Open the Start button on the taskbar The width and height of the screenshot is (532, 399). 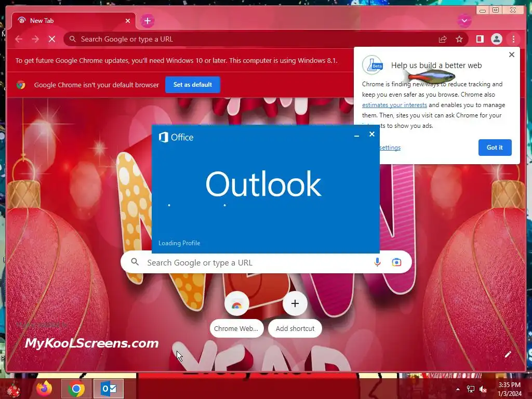pyautogui.click(x=13, y=389)
